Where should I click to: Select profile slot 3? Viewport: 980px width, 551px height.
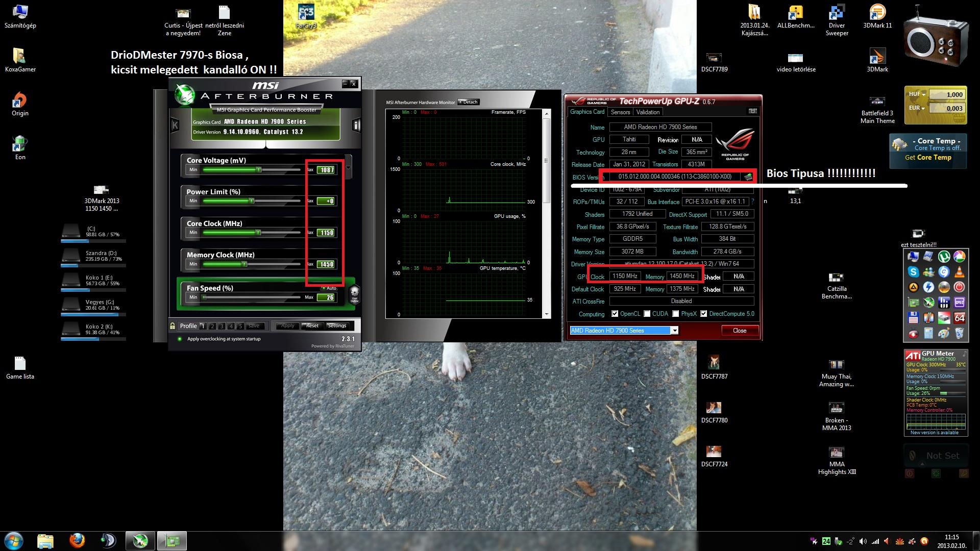pos(222,326)
